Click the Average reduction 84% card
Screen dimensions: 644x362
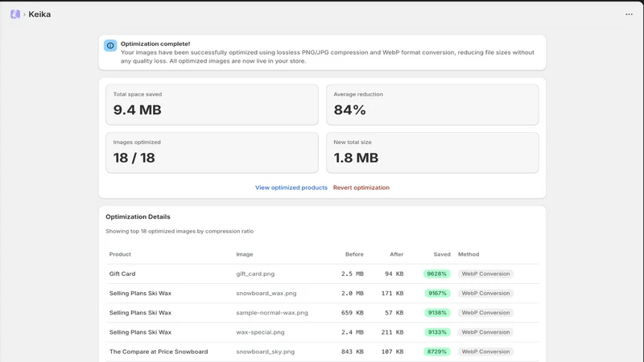(x=432, y=105)
